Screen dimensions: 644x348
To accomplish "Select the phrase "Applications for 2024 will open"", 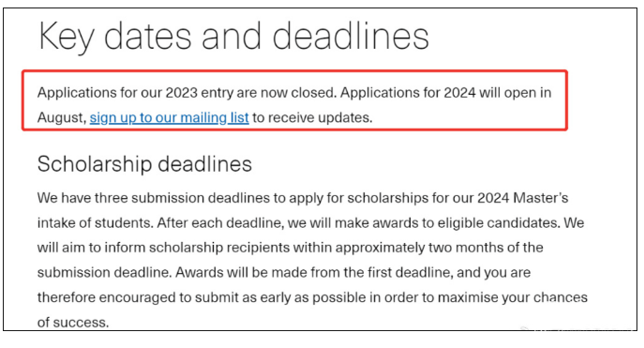I will click(x=442, y=93).
